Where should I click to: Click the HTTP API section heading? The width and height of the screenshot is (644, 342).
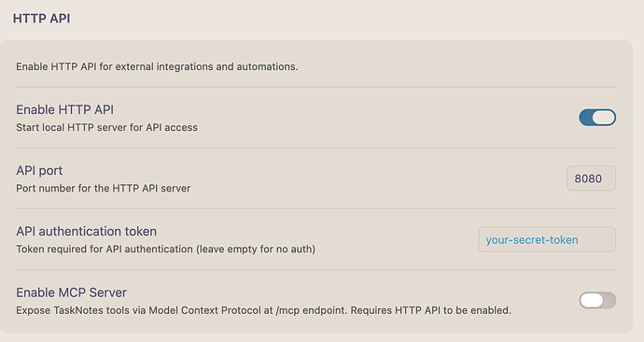coord(41,19)
